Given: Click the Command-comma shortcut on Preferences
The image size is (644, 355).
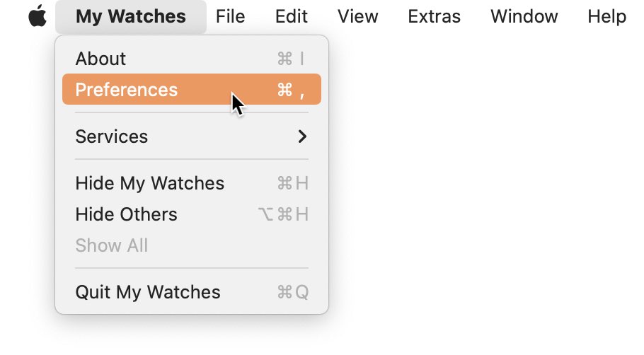Looking at the screenshot, I should point(291,90).
